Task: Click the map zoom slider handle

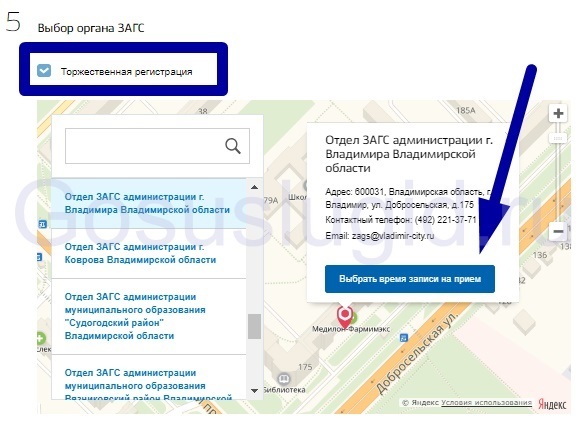Action: pos(558,138)
